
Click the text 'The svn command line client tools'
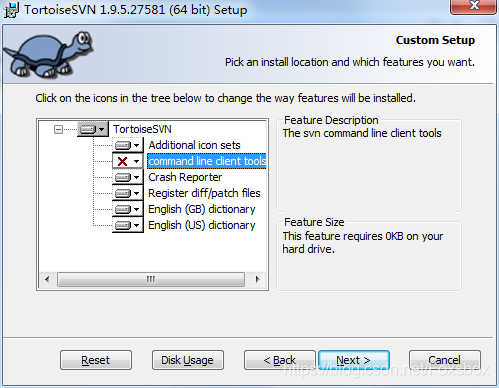(362, 133)
